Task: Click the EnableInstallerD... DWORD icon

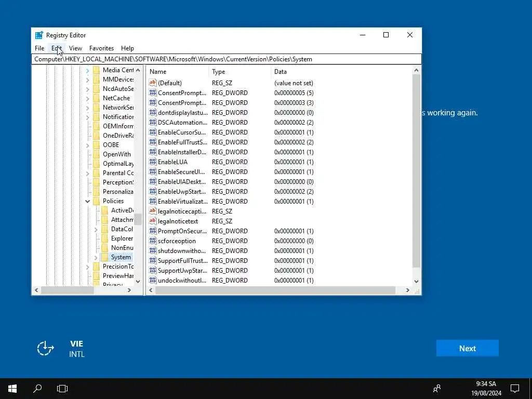Action: [153, 152]
